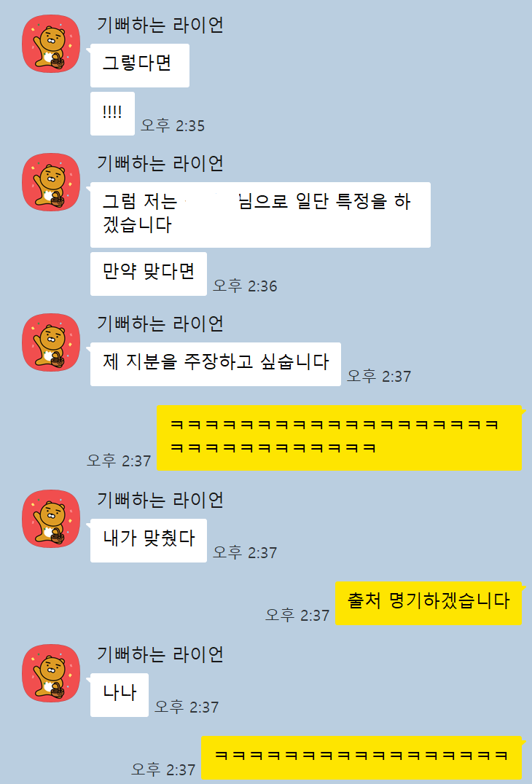Click the 오후 2:36 timestamp
Screen dimensions: 532x784
(245, 286)
